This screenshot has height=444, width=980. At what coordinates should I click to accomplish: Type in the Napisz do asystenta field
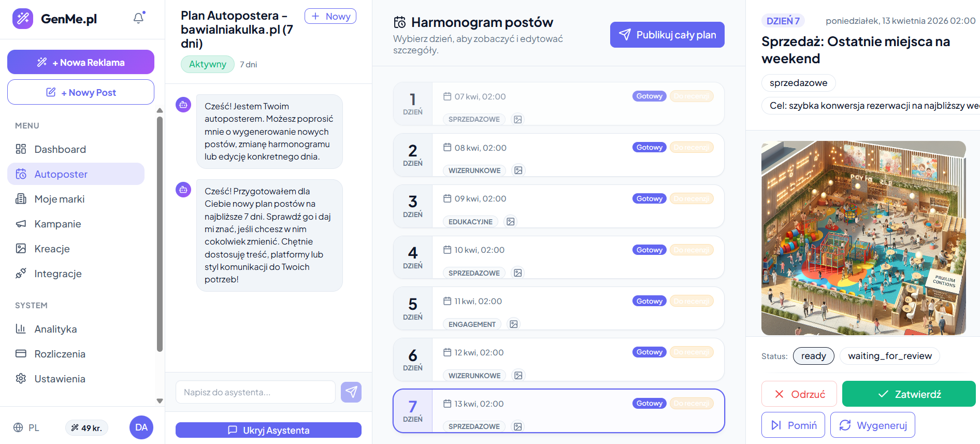tap(255, 392)
